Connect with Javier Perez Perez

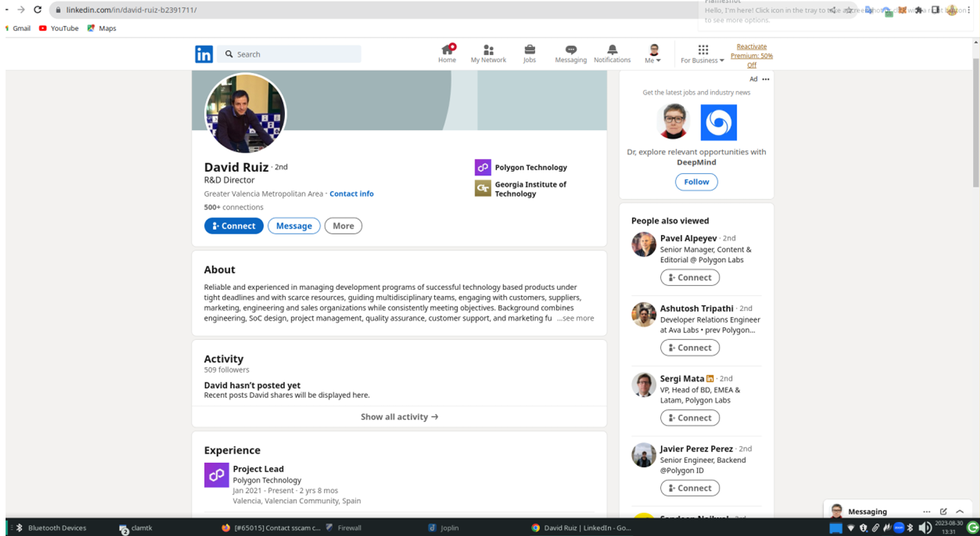[x=690, y=488]
